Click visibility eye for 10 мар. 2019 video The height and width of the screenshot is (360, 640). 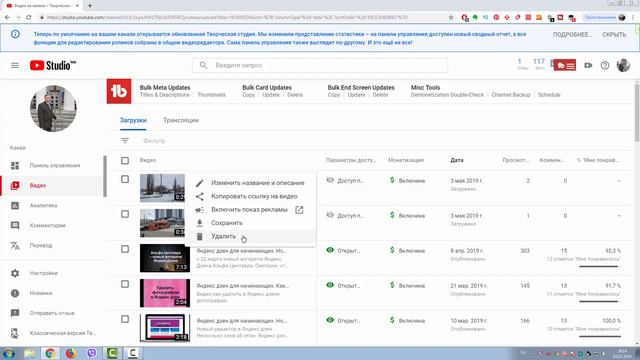click(330, 320)
